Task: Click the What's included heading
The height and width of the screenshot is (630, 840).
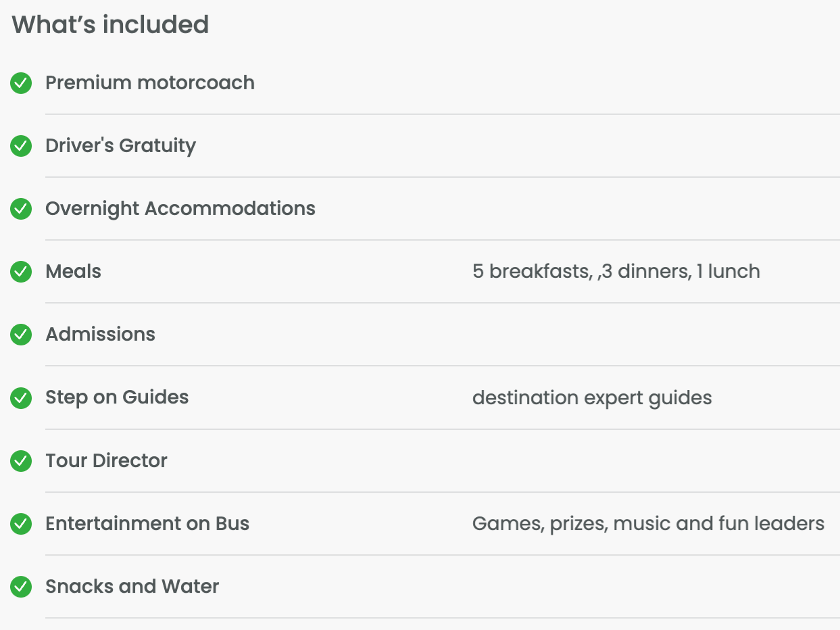Action: point(110,25)
